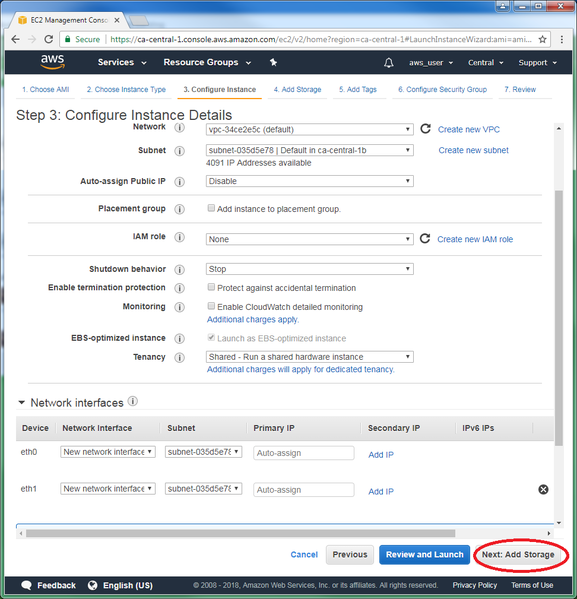Toggle Launch as EBS-optimized instance checkbox
Screen dimensions: 577x599
coord(211,337)
